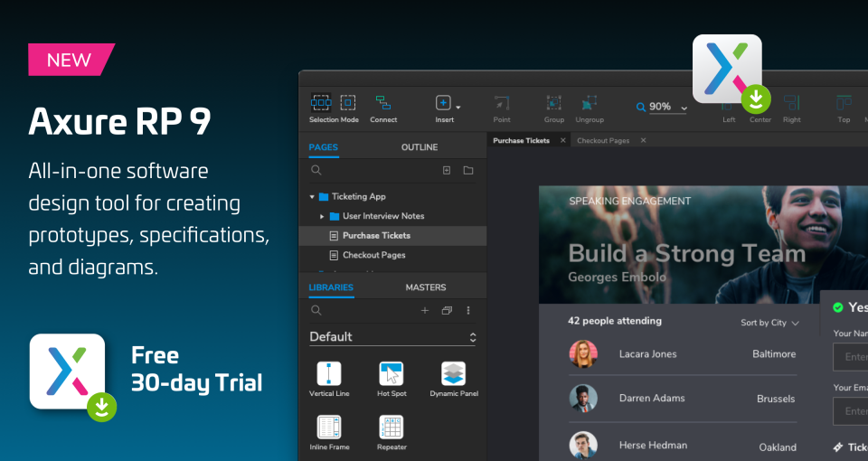Click the Baltimore city text
Screen dimensions: 868x461
click(x=774, y=354)
